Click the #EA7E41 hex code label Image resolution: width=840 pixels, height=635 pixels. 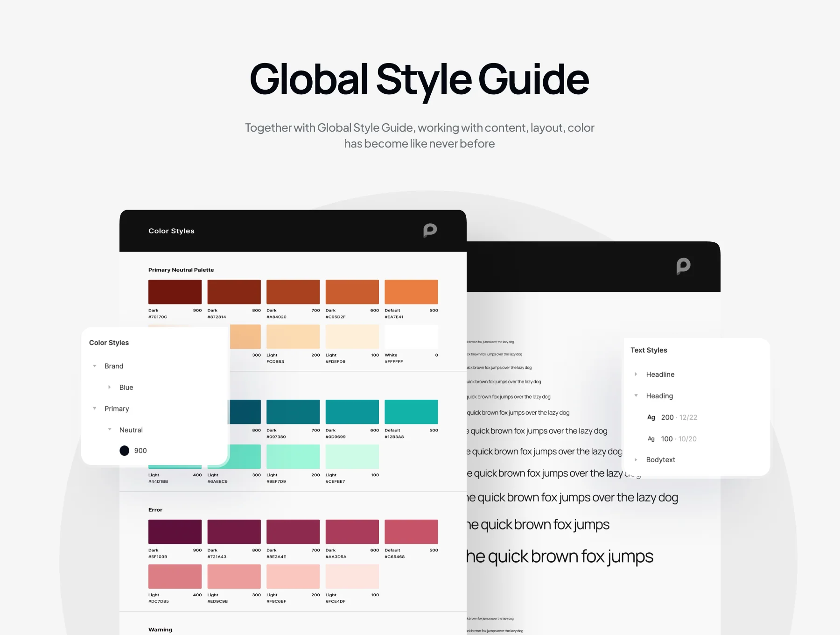pyautogui.click(x=394, y=317)
